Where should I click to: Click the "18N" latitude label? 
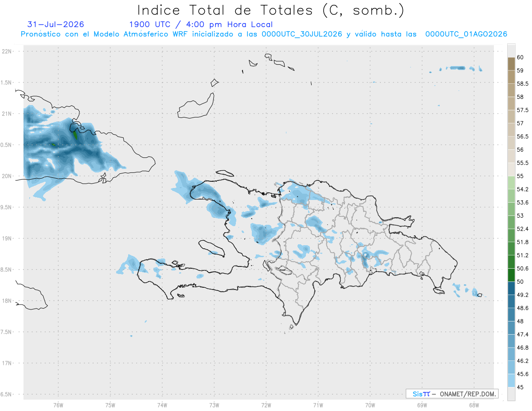pos(8,301)
